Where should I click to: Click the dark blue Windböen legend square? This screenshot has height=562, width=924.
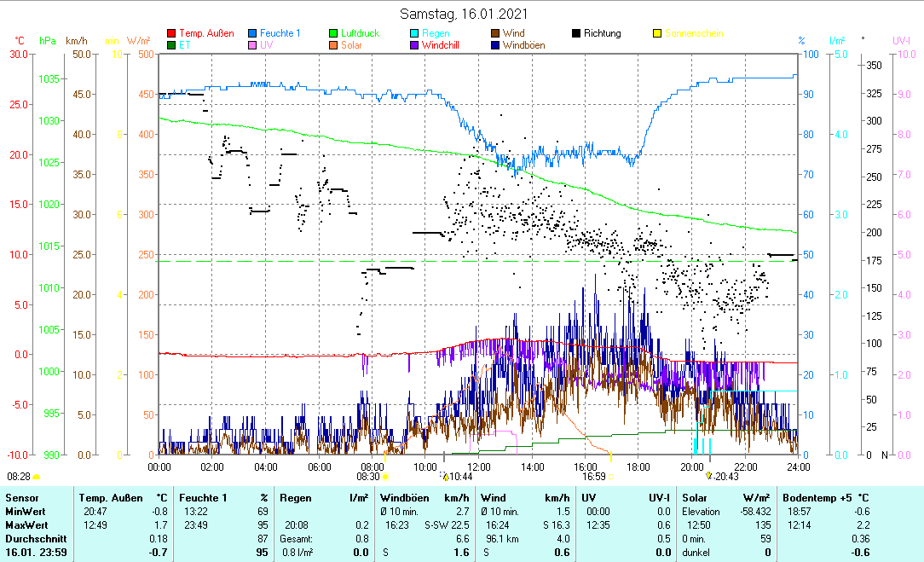(x=495, y=45)
